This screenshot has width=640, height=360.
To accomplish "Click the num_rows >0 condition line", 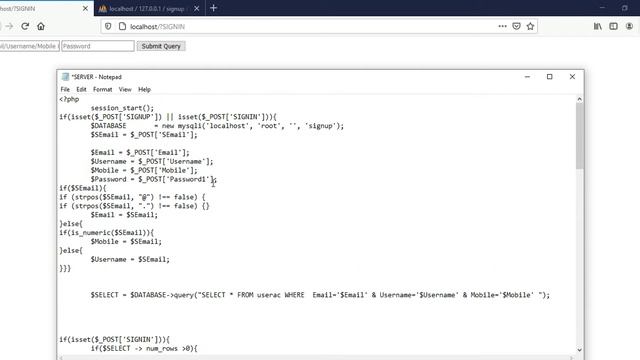I will tap(144, 349).
